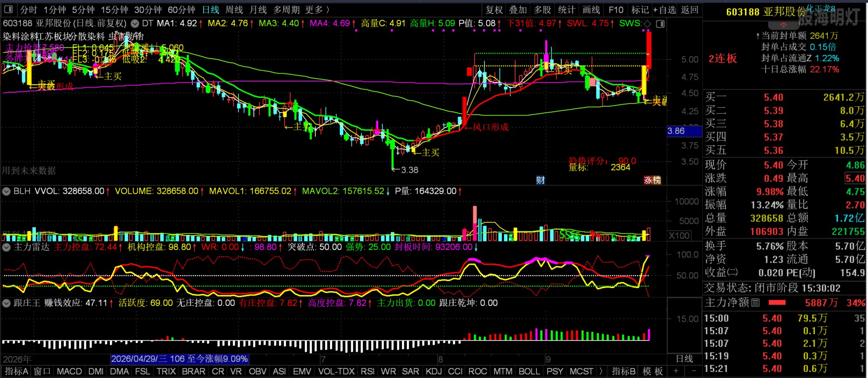Open the 涨榜 badge on chart
Image resolution: width=868 pixels, height=378 pixels.
652,180
